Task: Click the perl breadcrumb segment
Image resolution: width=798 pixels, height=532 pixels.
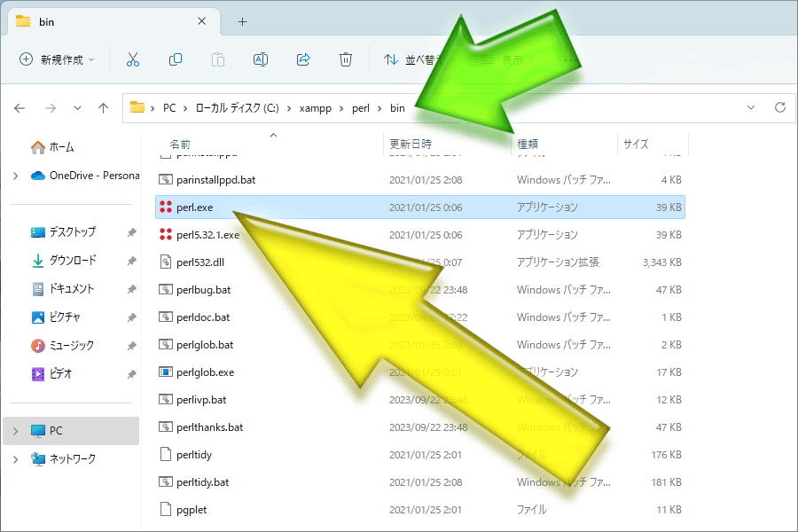Action: (x=361, y=108)
